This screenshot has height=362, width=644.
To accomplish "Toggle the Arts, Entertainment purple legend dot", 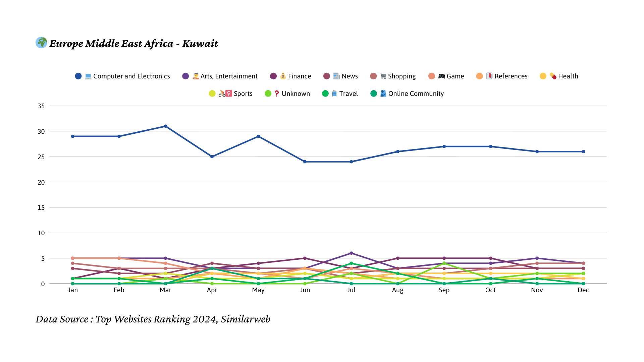I will (185, 76).
